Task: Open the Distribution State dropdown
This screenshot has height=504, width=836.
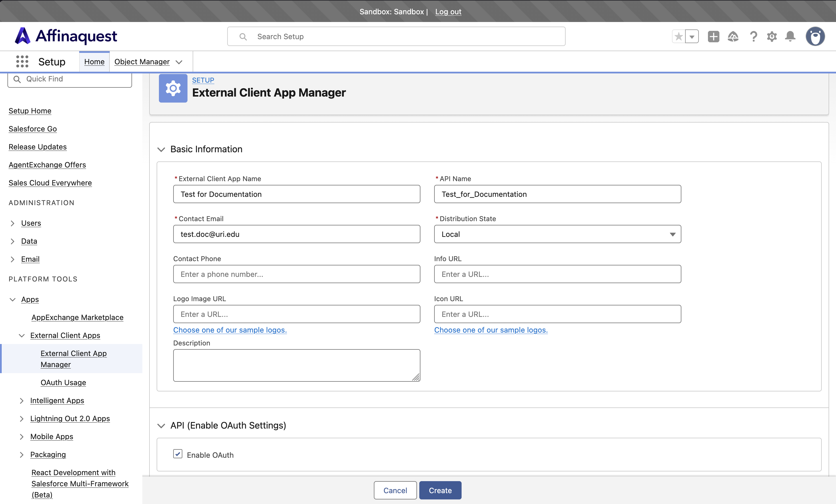Action: click(557, 234)
